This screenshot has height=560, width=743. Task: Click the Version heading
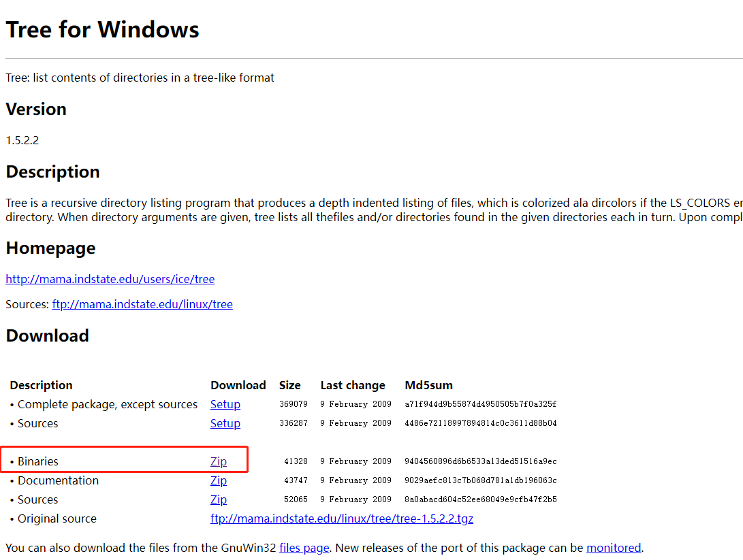coord(36,110)
